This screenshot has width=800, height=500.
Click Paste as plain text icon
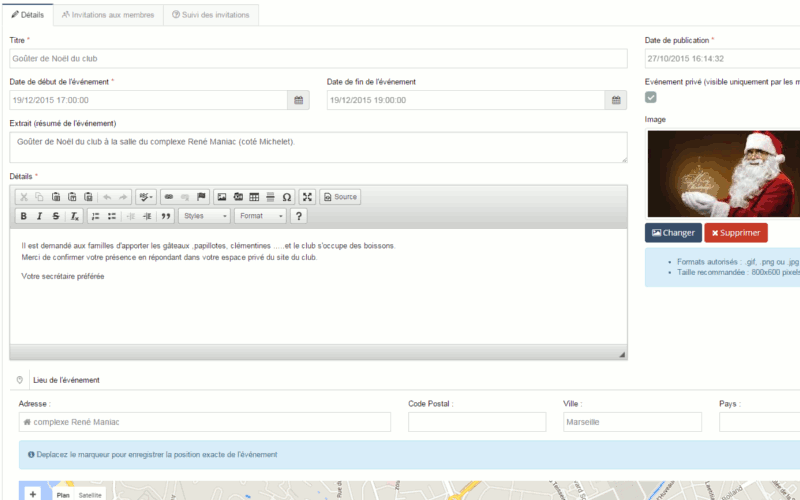coord(72,197)
